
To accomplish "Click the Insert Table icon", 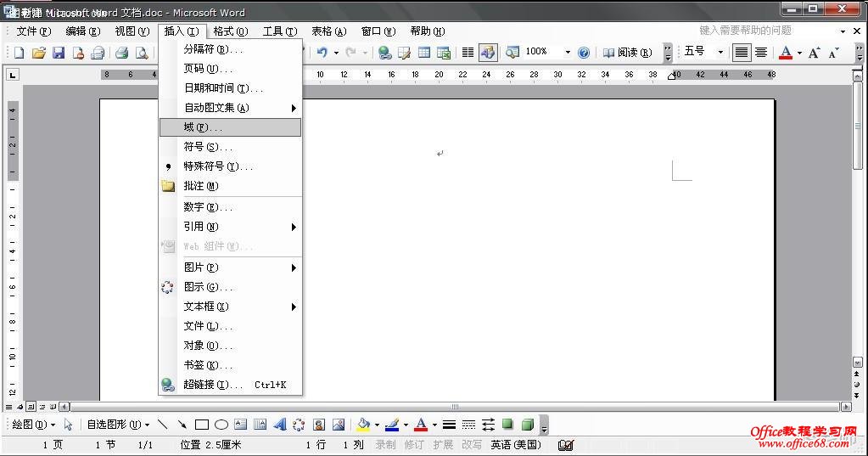I will point(424,53).
